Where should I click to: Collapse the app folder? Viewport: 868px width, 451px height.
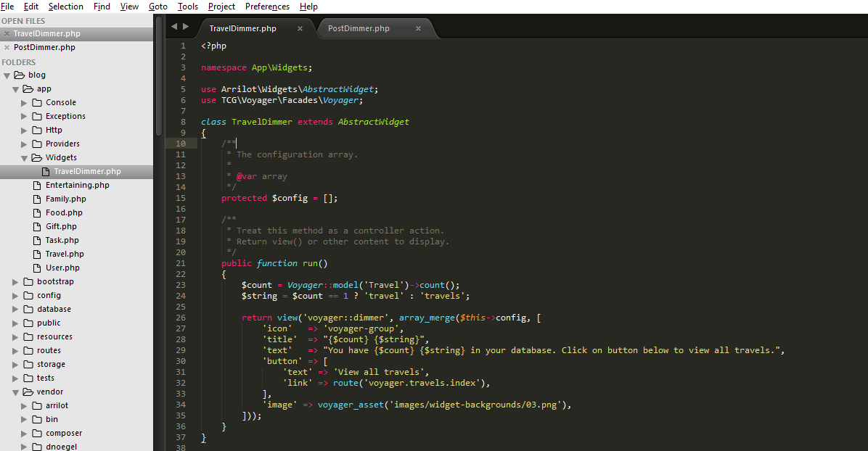15,90
